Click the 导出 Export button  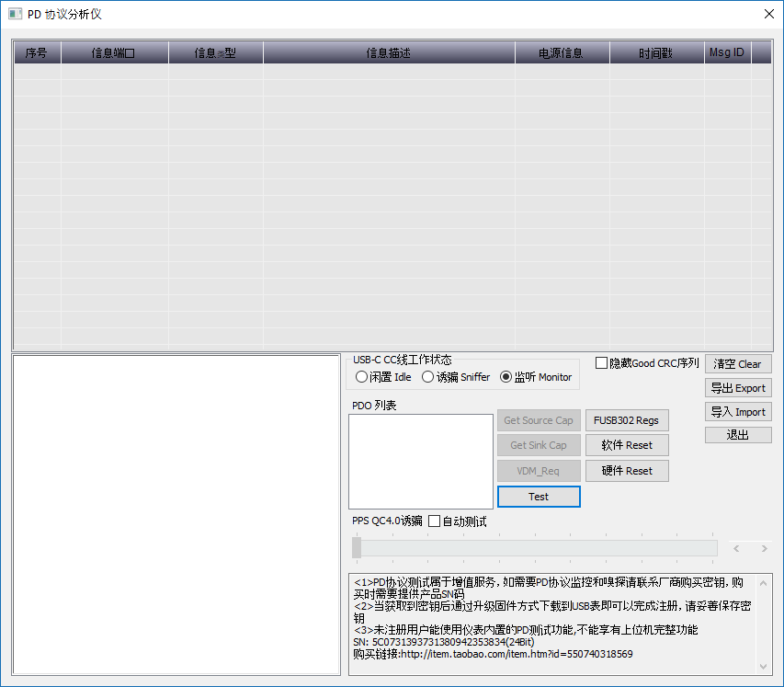(x=738, y=388)
